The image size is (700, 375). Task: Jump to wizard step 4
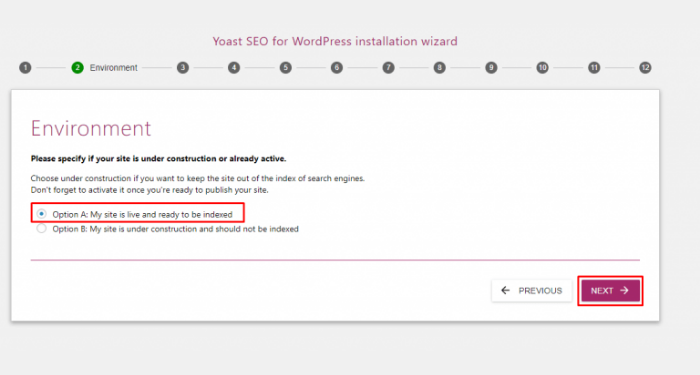234,67
